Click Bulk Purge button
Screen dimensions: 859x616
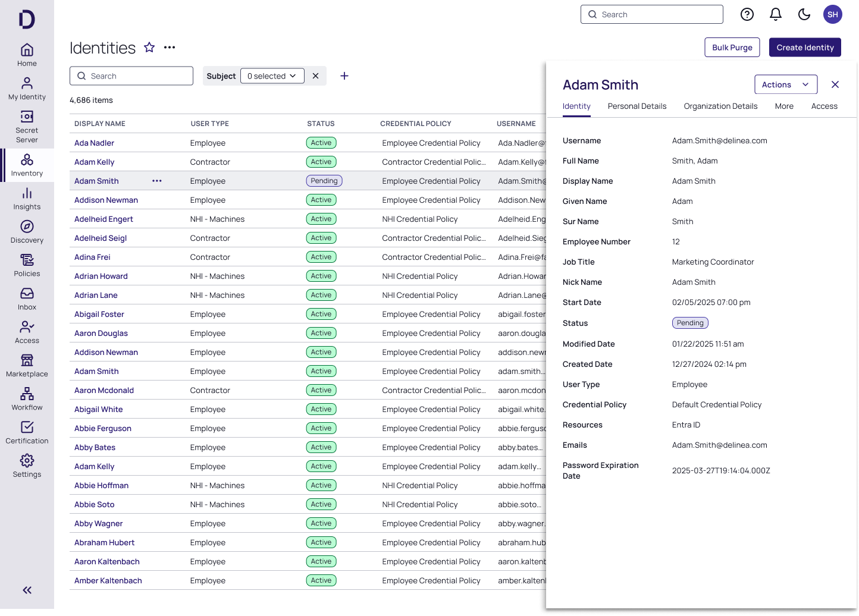click(732, 48)
